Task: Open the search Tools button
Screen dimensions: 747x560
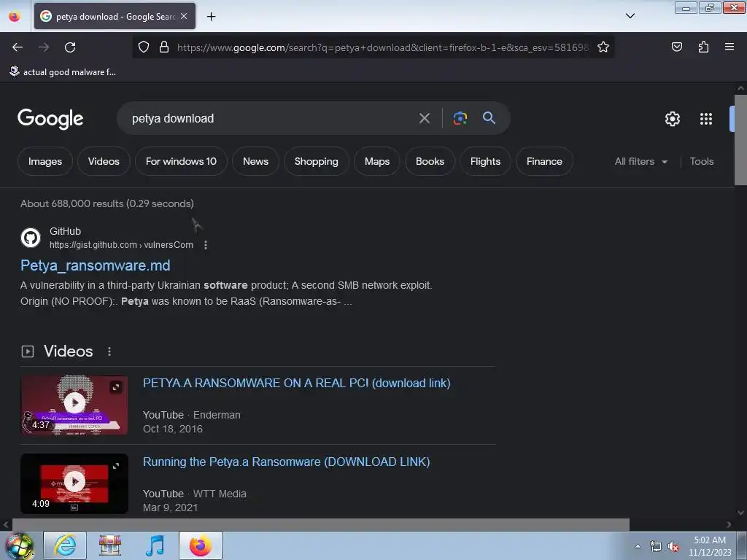Action: click(x=702, y=161)
